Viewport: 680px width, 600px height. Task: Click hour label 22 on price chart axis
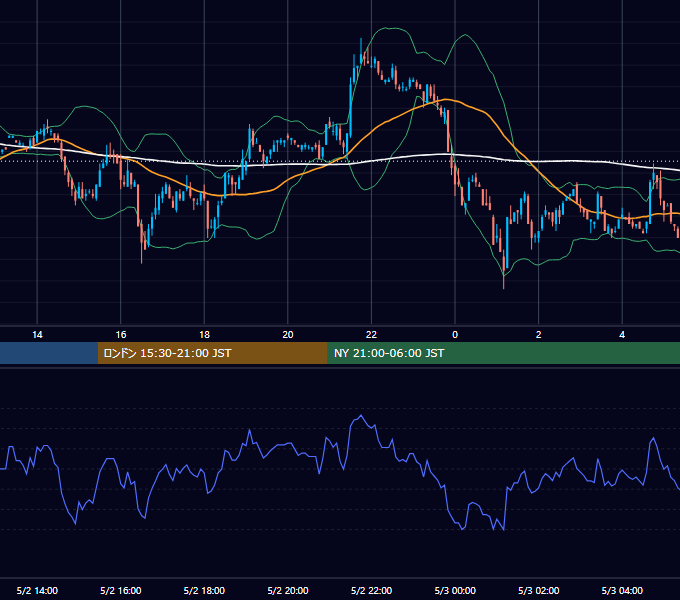point(371,335)
